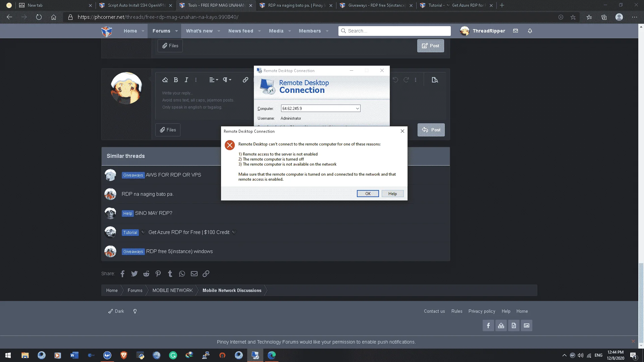Click the preview icon in editor
The image size is (644, 362).
[435, 80]
